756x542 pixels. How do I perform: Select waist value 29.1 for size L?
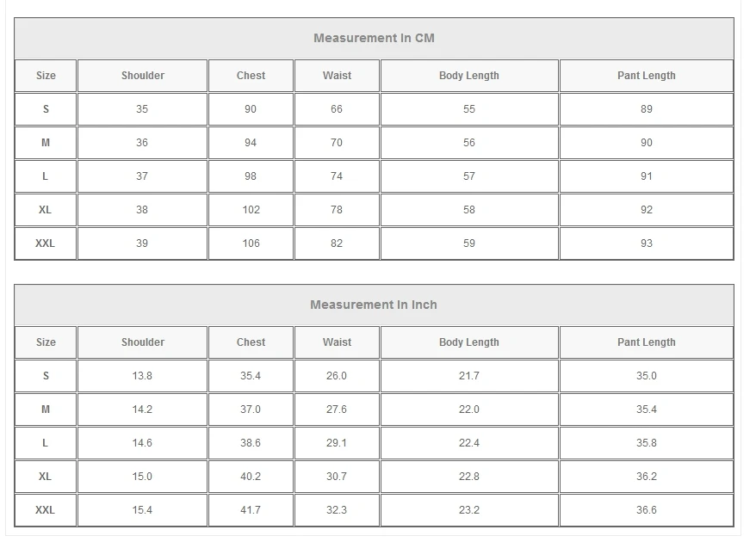(337, 443)
